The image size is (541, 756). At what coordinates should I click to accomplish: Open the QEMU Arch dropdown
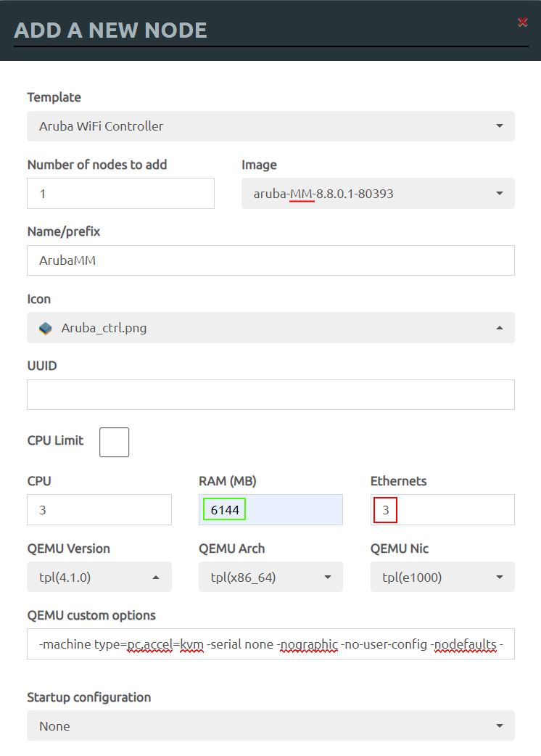pos(270,578)
